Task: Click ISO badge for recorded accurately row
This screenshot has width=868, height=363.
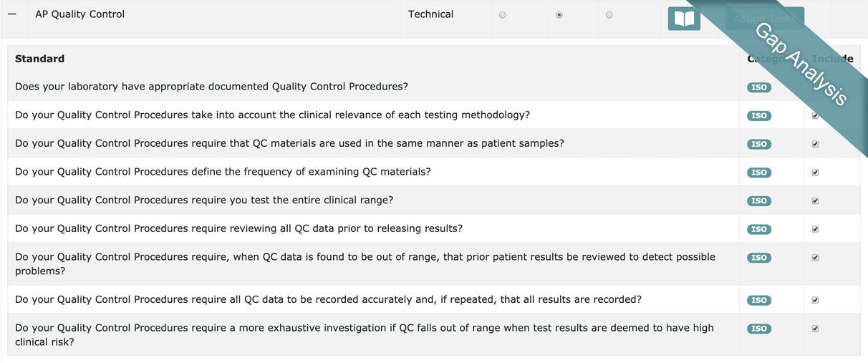Action: [x=758, y=301]
